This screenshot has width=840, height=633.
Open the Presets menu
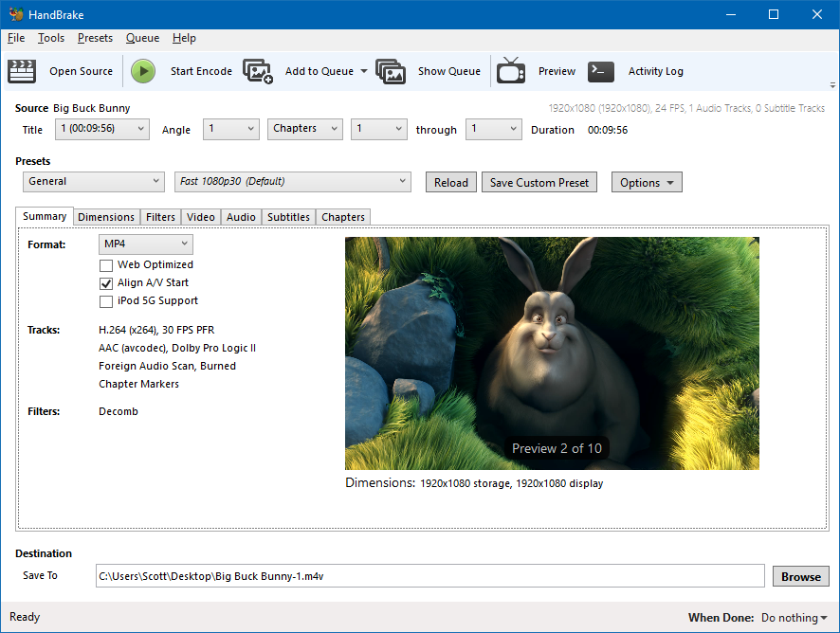tap(95, 38)
